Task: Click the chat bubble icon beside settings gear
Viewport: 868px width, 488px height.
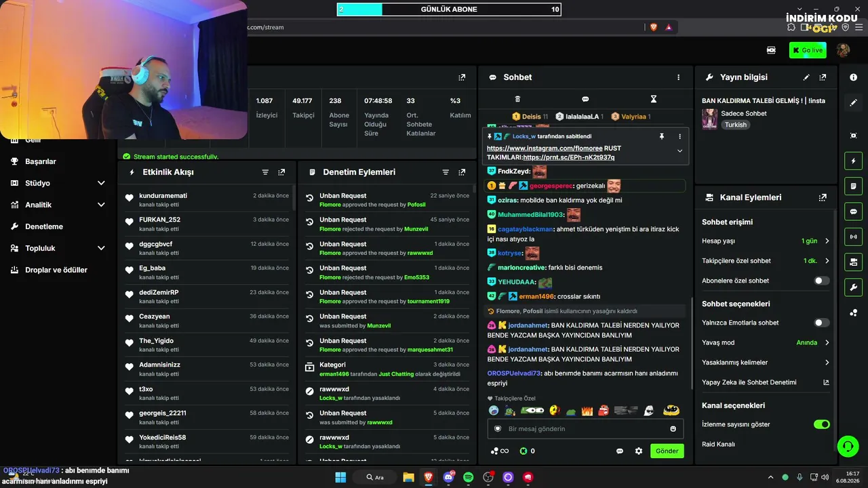Action: [619, 451]
